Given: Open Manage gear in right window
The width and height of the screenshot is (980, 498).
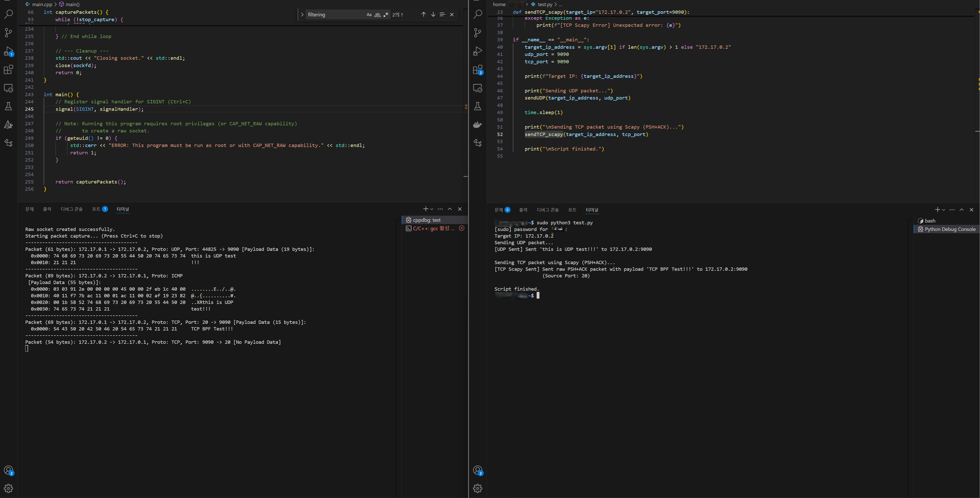Looking at the screenshot, I should 477,488.
